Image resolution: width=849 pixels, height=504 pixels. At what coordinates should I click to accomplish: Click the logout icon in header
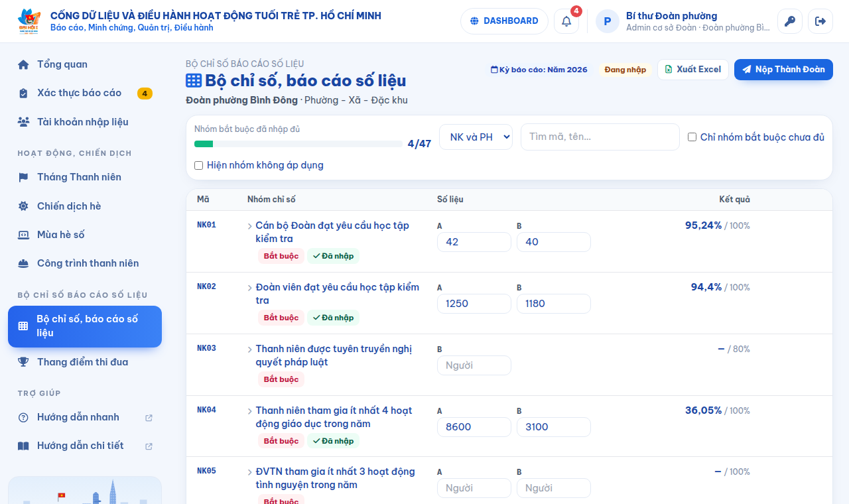(820, 21)
